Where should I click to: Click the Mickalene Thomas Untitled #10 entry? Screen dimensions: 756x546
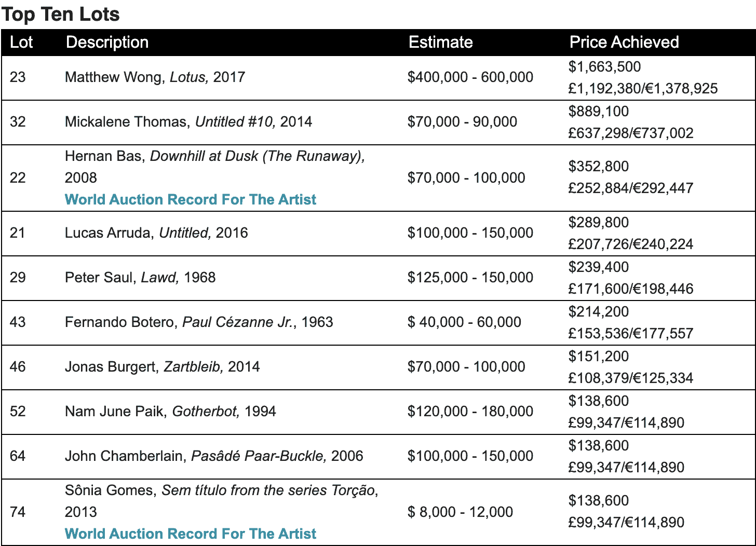coord(188,122)
